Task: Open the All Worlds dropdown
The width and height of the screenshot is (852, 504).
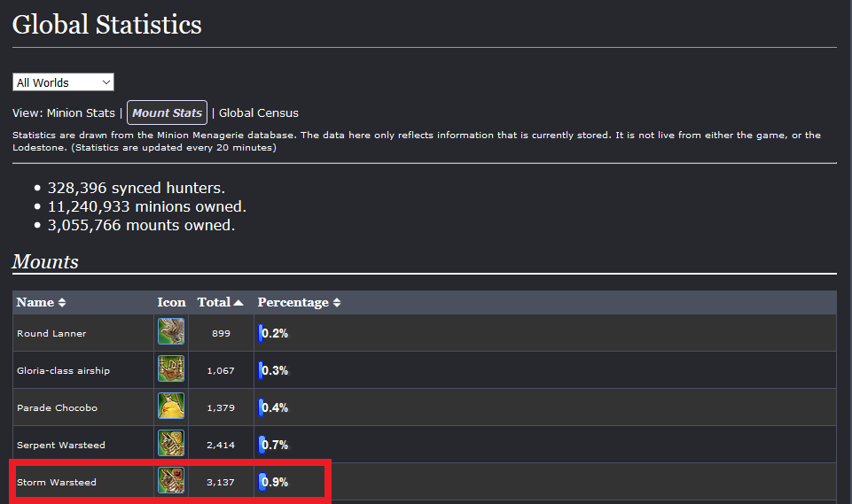Action: pyautogui.click(x=63, y=82)
